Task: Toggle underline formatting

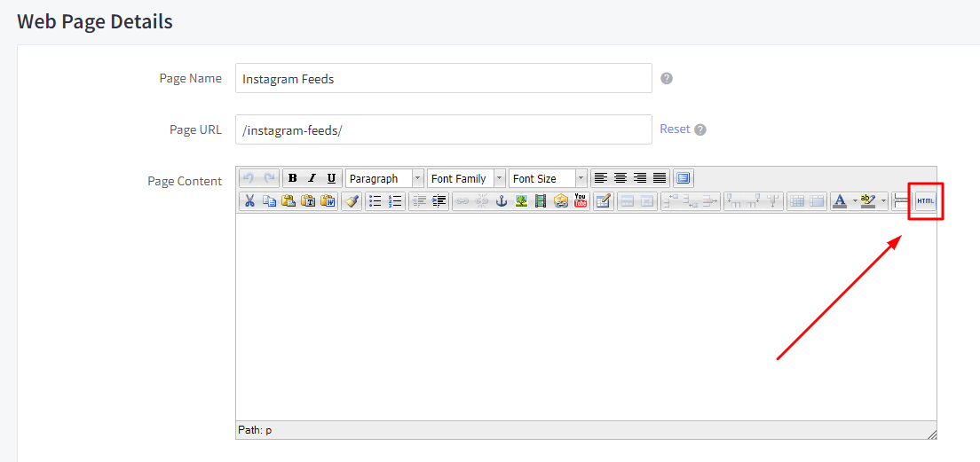Action: tap(331, 178)
